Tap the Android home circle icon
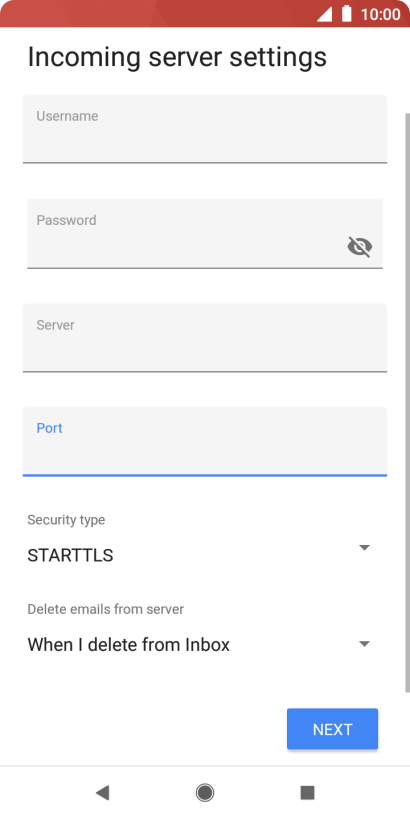This screenshot has width=410, height=820. coord(205,793)
